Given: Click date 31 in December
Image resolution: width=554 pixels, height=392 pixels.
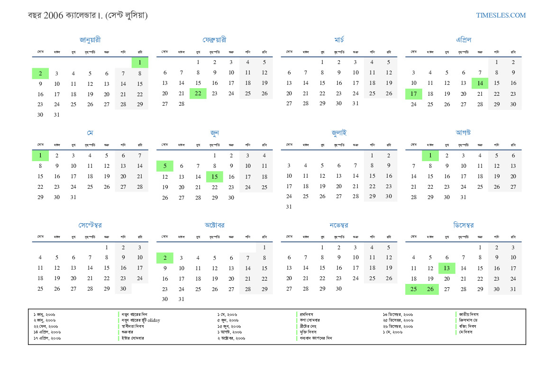Looking at the screenshot, I should [x=513, y=289].
